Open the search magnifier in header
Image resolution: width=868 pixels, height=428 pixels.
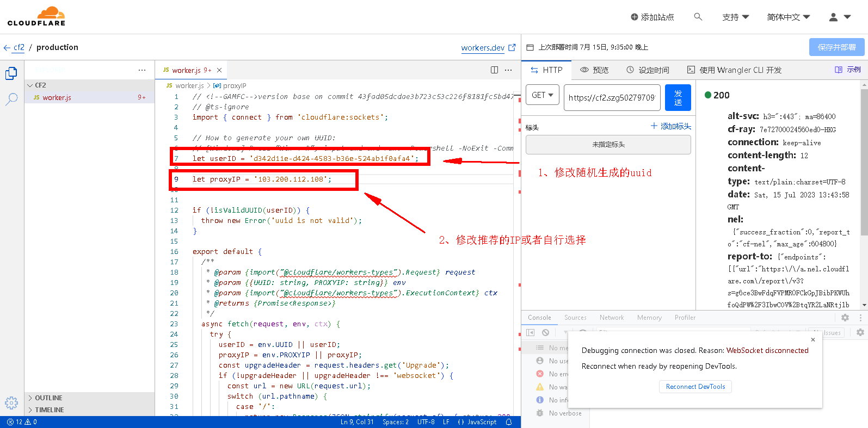point(698,17)
